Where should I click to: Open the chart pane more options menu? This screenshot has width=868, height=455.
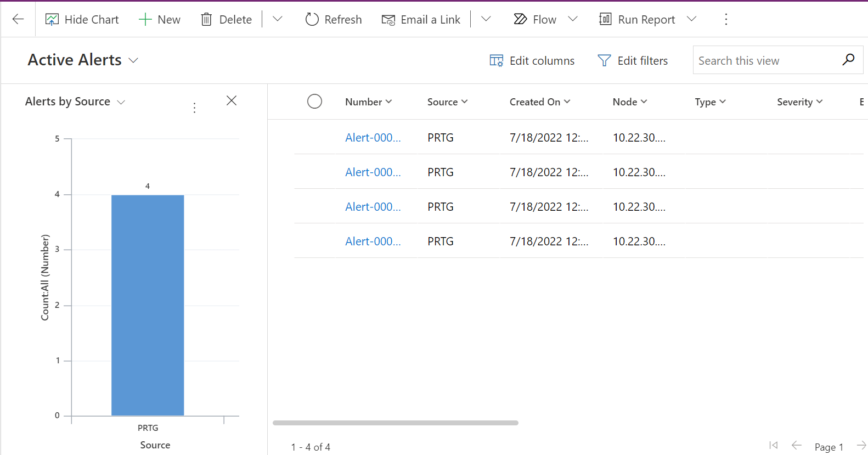point(194,108)
